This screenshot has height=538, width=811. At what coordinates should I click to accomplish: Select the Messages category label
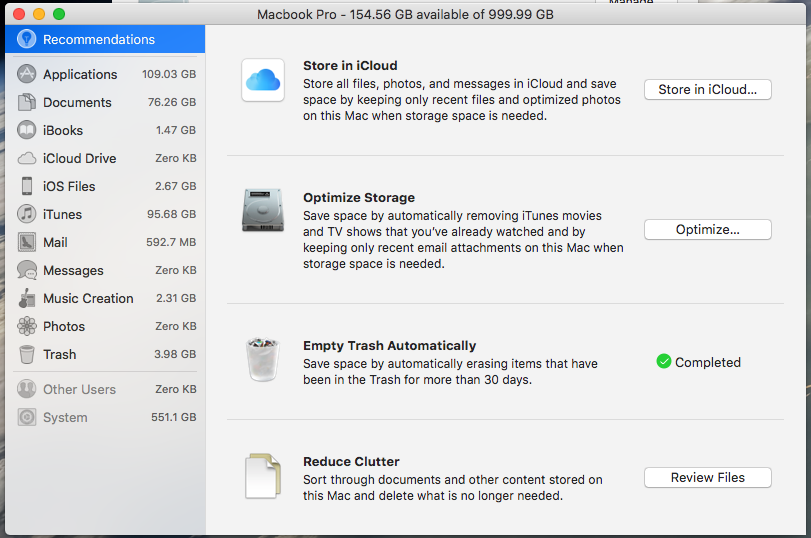click(73, 271)
